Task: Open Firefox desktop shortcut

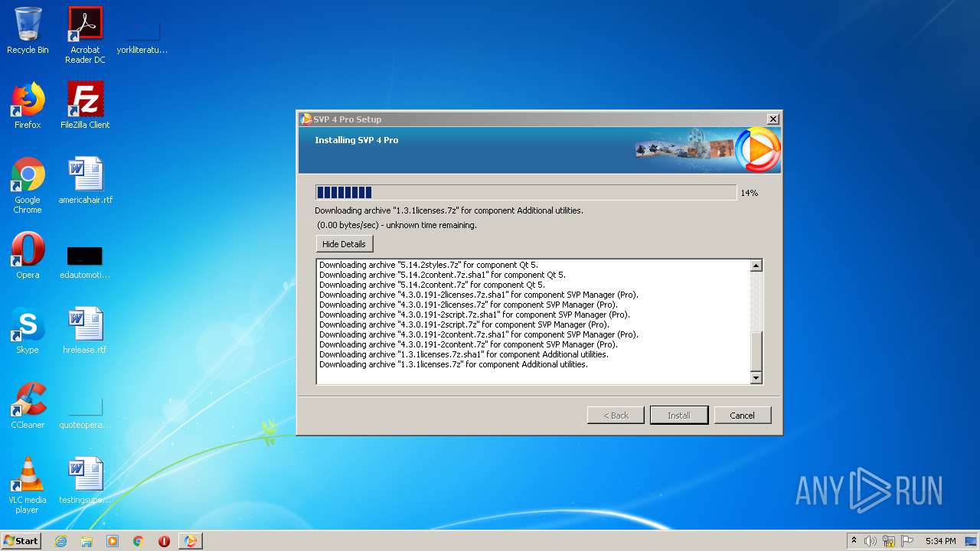Action: click(28, 106)
